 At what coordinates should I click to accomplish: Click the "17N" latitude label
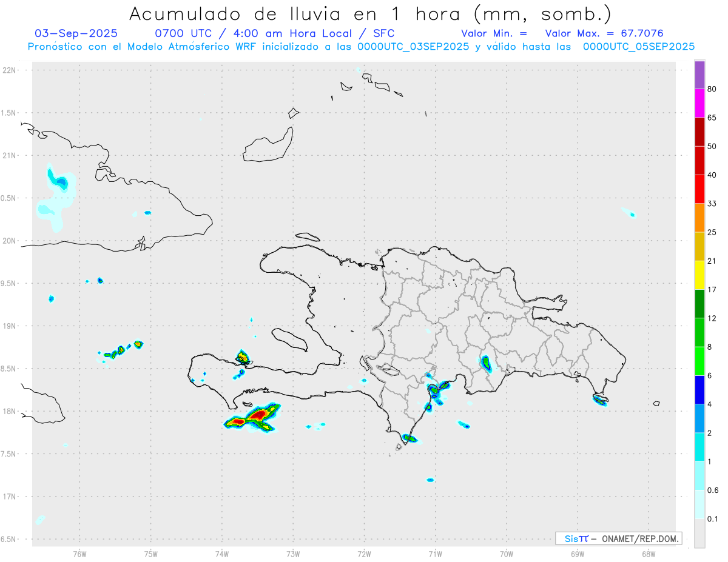coord(10,497)
